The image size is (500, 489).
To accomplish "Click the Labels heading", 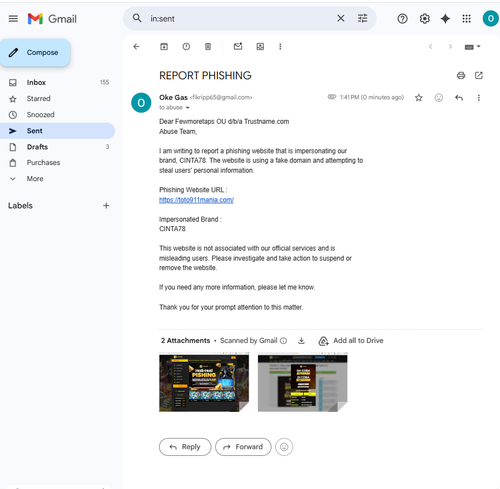I will [20, 206].
